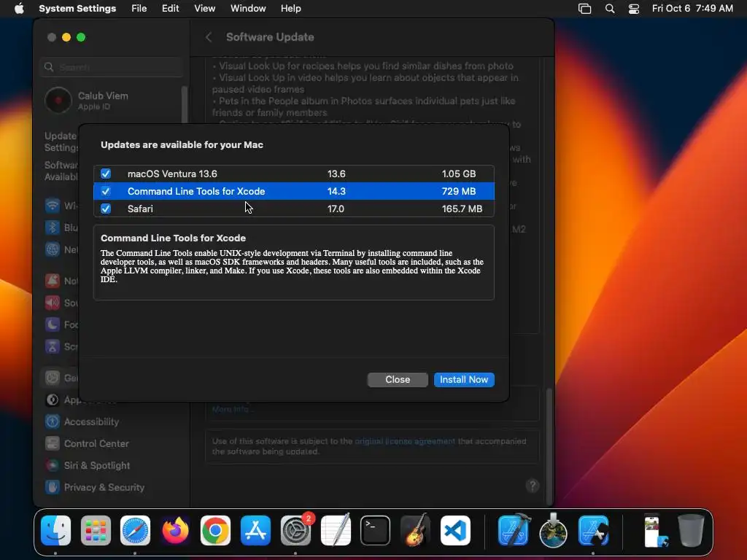Launch Safari from the Dock
Viewport: 747px width, 560px height.
135,531
